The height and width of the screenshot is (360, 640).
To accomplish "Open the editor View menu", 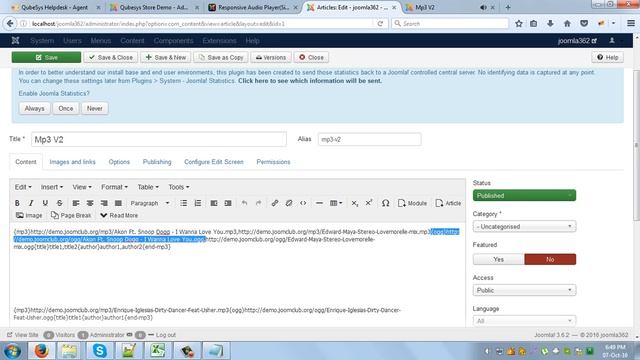I will (82, 187).
